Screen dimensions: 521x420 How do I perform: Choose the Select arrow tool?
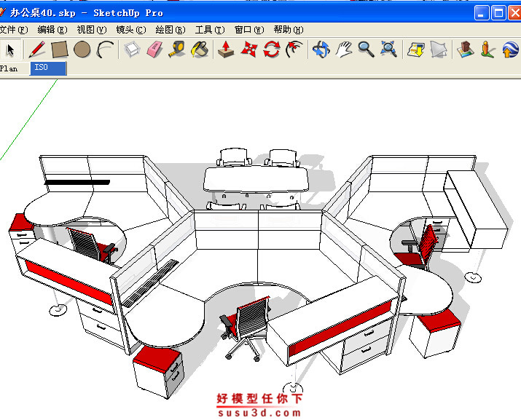pos(11,49)
